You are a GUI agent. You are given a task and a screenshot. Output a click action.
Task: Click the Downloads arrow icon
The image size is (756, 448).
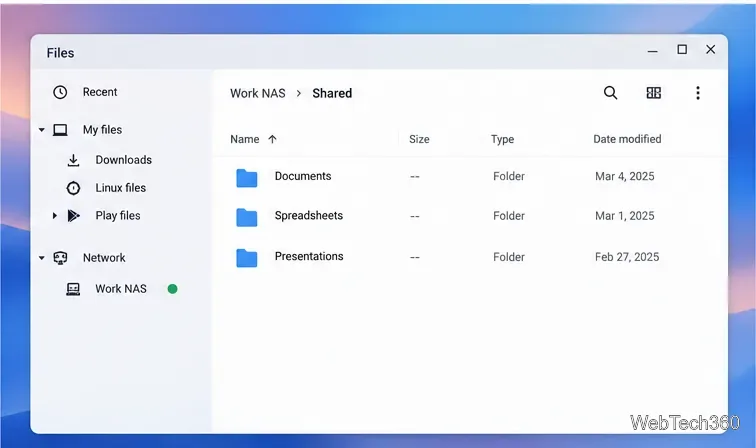click(73, 160)
